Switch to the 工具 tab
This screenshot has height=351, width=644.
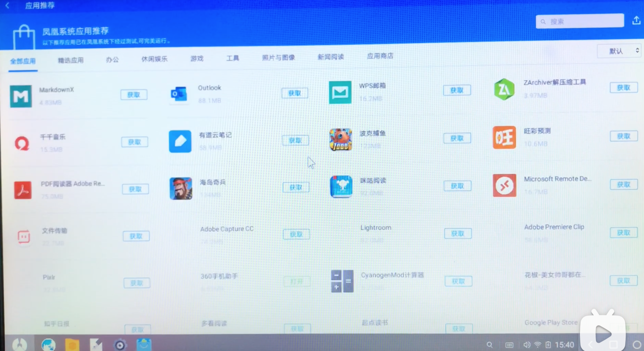233,58
